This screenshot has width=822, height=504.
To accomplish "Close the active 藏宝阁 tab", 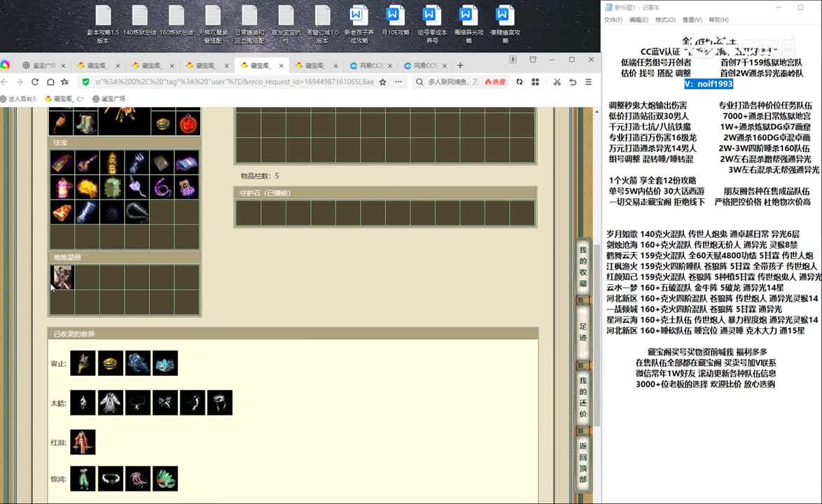I will pyautogui.click(x=281, y=66).
